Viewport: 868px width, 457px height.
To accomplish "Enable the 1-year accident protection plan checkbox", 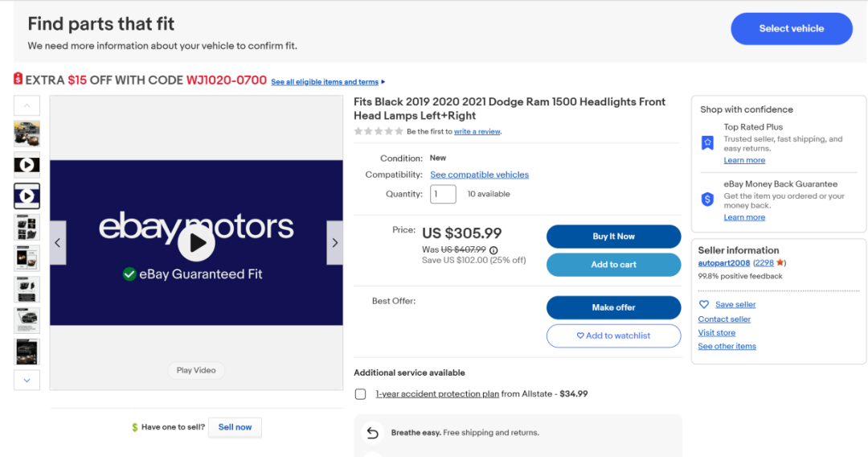I will 361,394.
